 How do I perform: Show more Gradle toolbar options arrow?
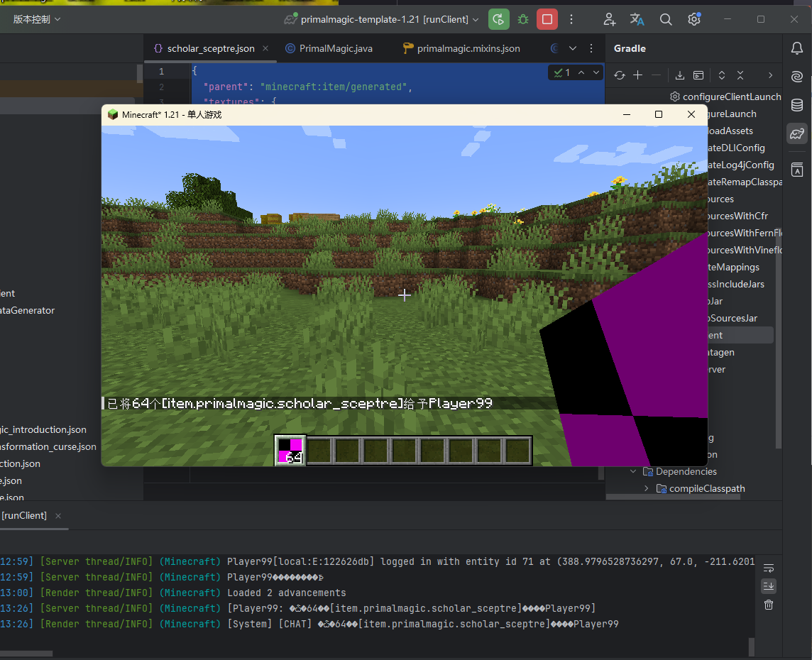coord(771,75)
